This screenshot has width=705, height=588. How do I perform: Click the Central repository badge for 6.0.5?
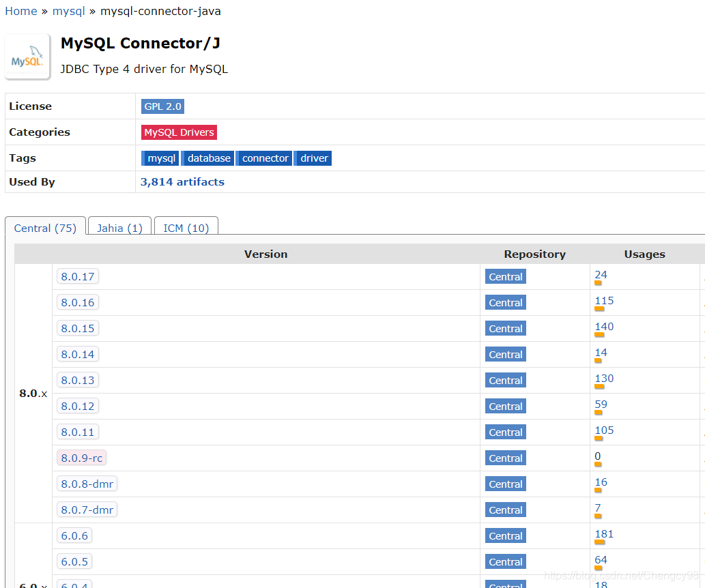(x=506, y=562)
